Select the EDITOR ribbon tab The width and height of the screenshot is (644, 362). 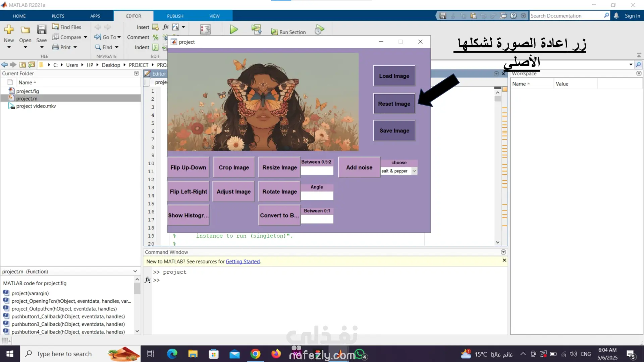133,16
